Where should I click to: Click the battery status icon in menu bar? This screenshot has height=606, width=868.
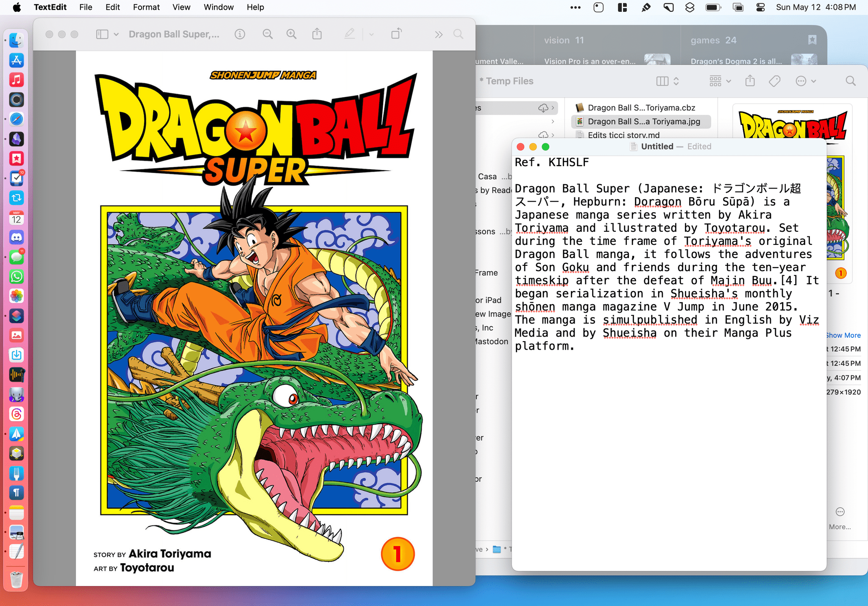point(713,7)
